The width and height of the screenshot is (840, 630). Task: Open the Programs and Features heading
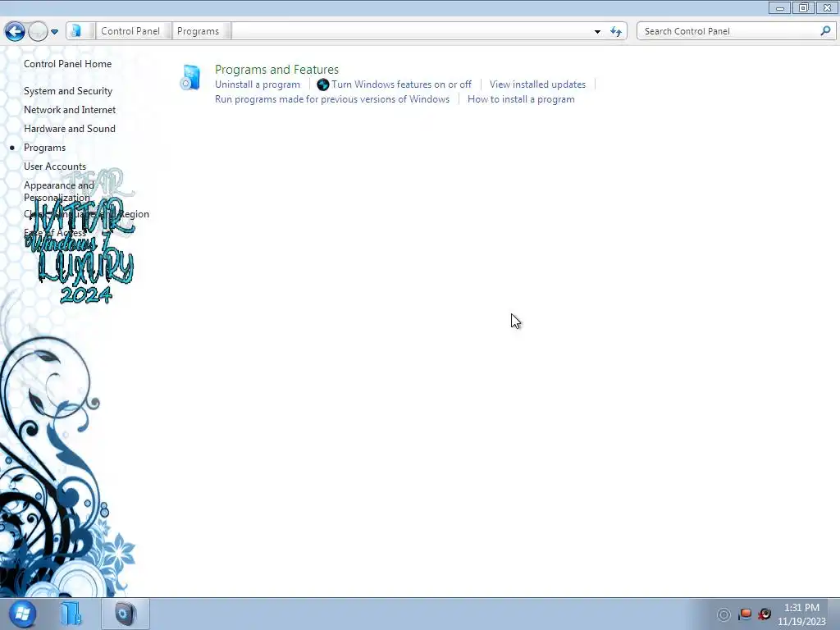pos(276,70)
